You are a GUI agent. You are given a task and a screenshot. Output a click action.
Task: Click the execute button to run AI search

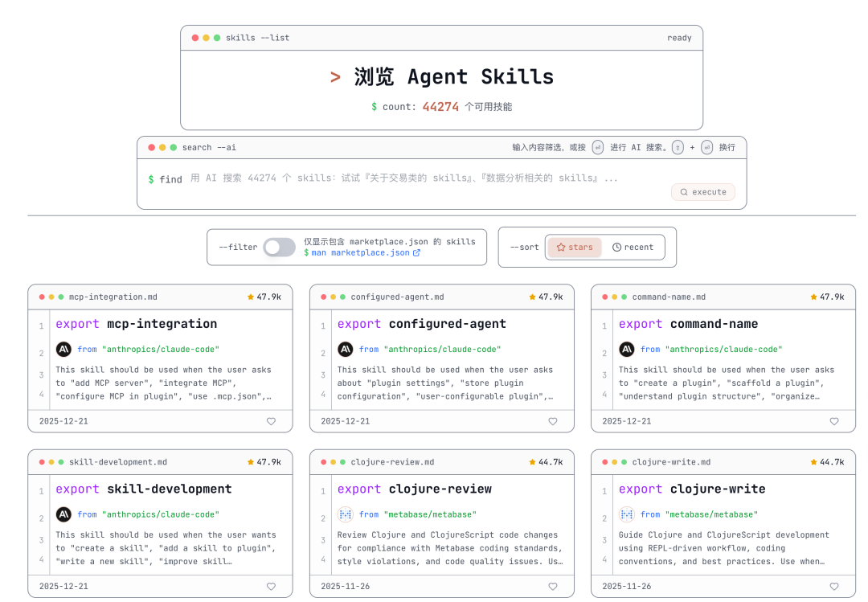pos(703,191)
